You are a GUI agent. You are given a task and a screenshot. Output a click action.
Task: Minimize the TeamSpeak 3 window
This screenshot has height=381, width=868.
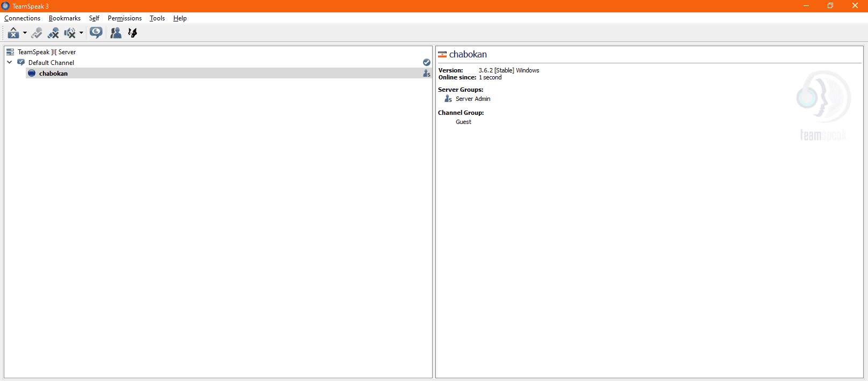[x=806, y=6]
